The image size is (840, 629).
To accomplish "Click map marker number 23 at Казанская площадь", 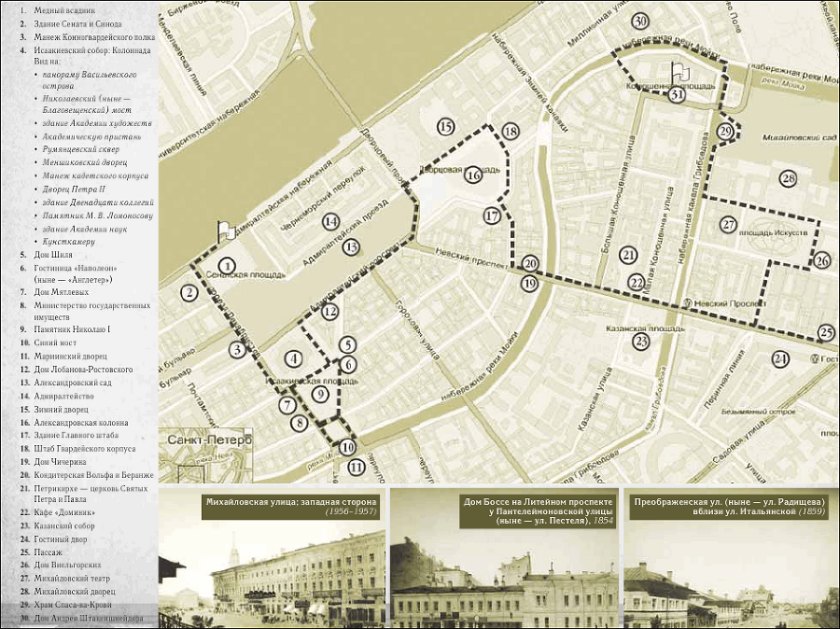I will coord(640,342).
